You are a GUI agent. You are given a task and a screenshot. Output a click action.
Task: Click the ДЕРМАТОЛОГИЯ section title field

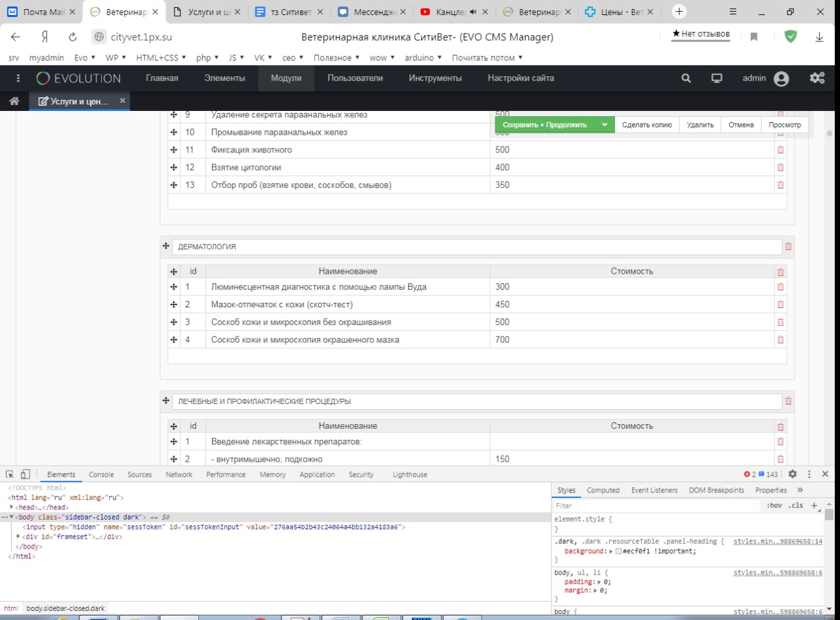477,247
